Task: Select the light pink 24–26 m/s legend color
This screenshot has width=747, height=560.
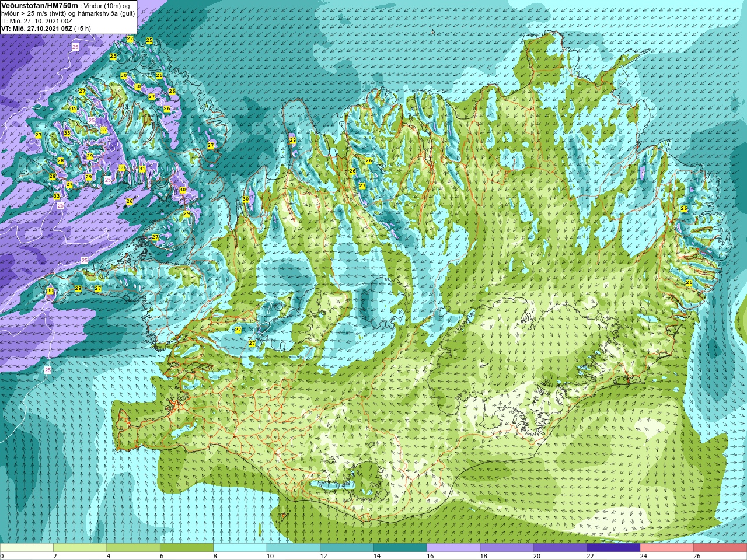Action: pyautogui.click(x=666, y=548)
